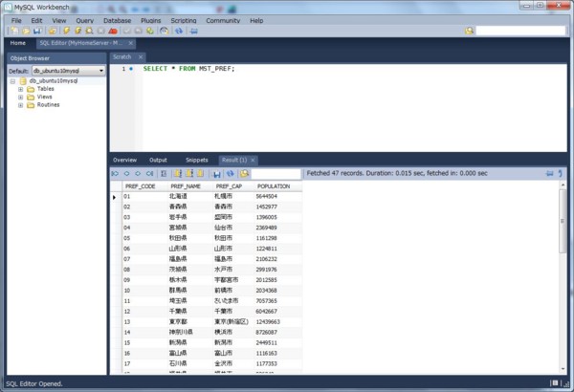
Task: Click the toggle wrap cell icon in result toolbar
Action: coord(164,173)
